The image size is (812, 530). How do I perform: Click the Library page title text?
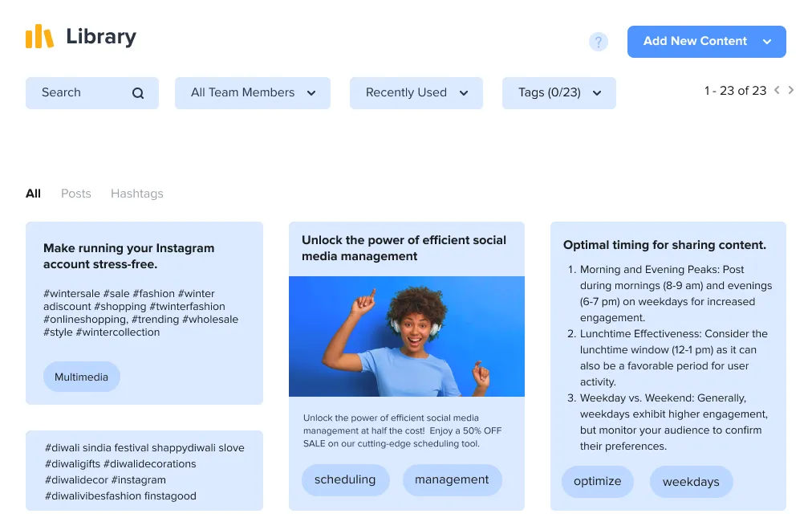click(101, 37)
